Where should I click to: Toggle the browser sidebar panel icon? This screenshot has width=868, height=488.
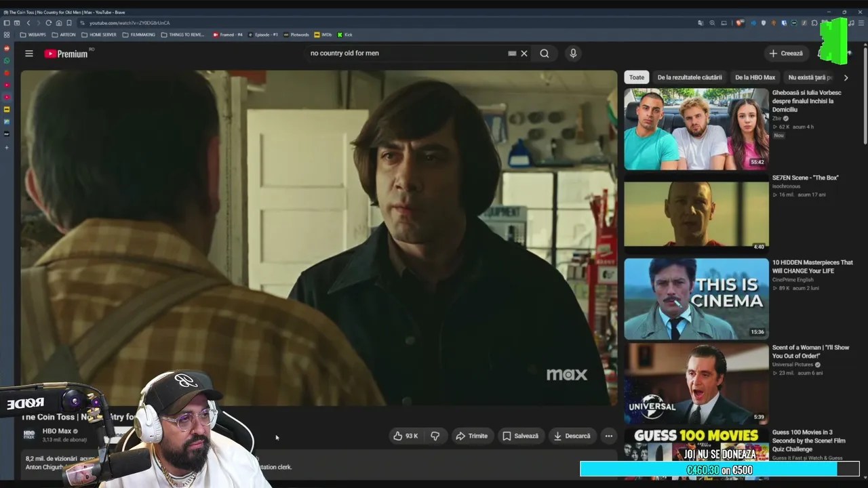(x=7, y=23)
